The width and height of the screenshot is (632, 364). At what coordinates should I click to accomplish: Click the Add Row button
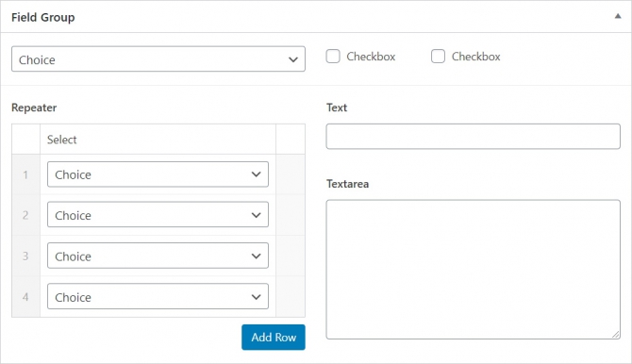274,337
